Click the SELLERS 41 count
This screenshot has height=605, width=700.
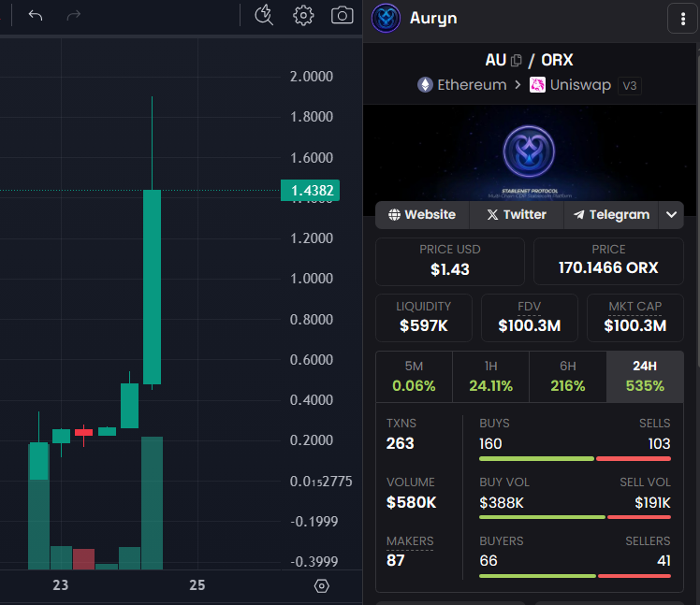664,561
